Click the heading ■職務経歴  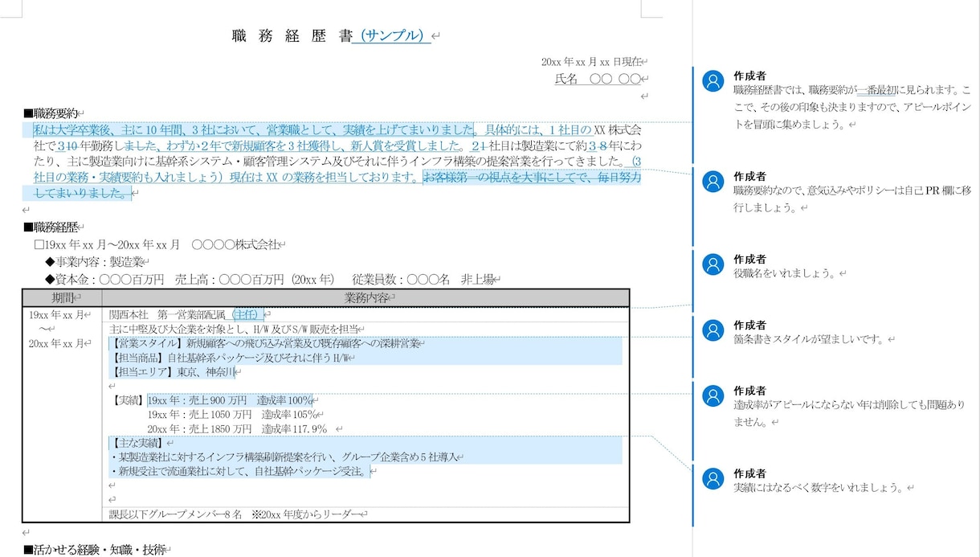click(51, 227)
